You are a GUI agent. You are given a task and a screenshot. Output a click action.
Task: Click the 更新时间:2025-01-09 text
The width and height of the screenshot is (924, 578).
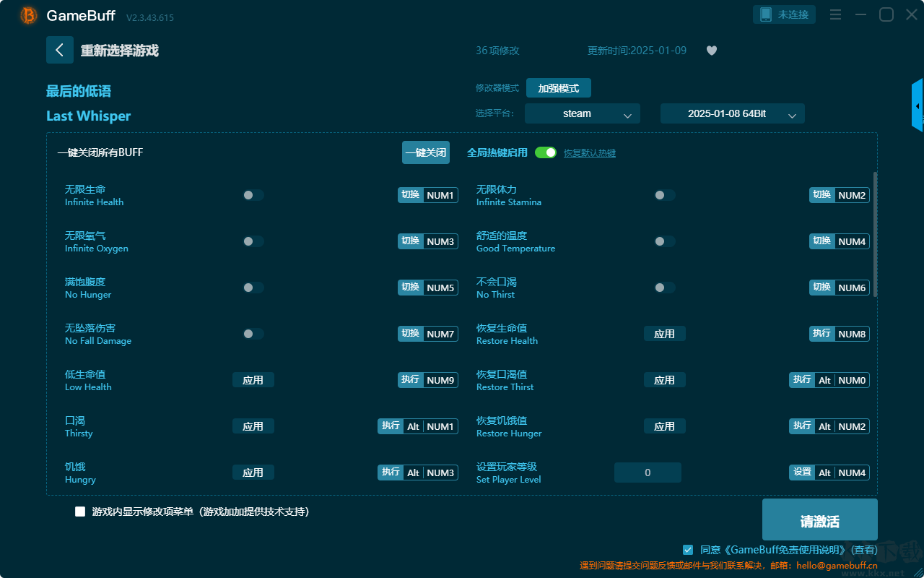[637, 51]
